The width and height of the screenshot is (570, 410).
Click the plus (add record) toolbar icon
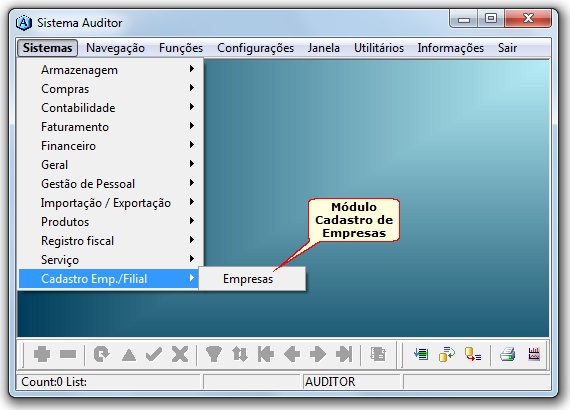(42, 354)
